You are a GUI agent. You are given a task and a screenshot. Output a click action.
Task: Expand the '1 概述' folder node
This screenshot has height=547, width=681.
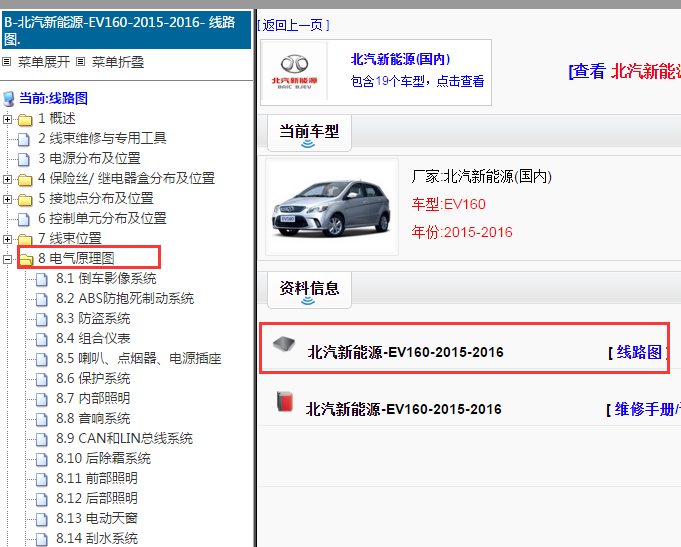click(7, 119)
